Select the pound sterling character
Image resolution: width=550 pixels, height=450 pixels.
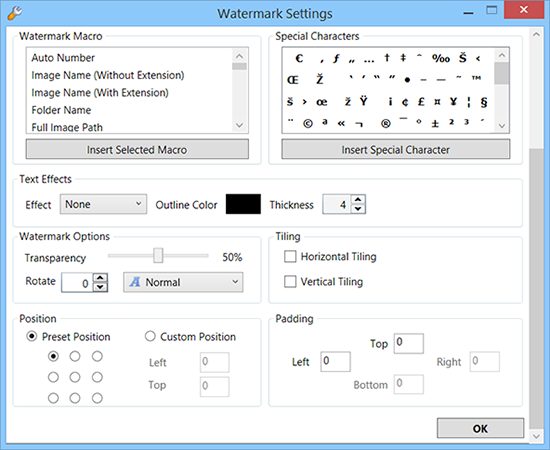pyautogui.click(x=421, y=102)
